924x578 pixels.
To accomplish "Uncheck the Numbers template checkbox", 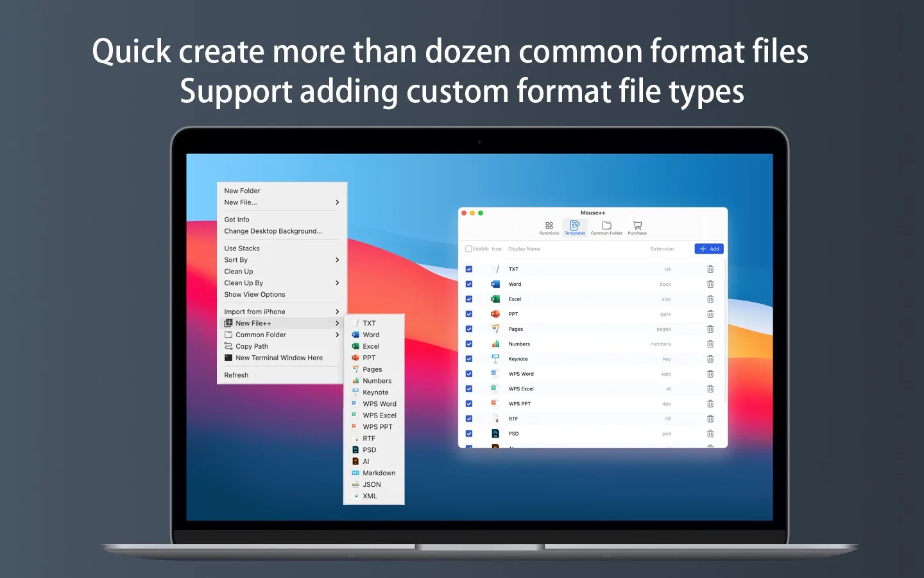I will (469, 344).
